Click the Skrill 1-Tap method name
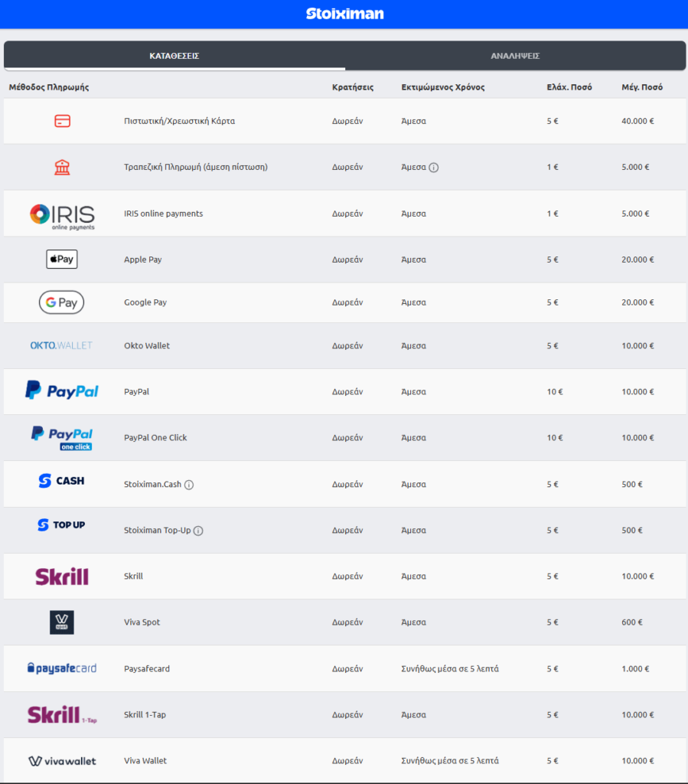This screenshot has width=688, height=784. (145, 715)
